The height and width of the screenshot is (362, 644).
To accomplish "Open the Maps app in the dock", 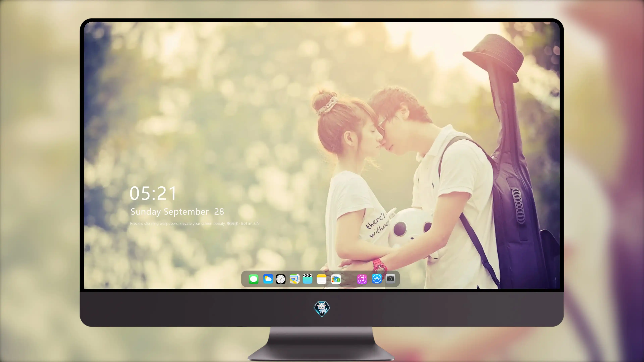I will (294, 279).
